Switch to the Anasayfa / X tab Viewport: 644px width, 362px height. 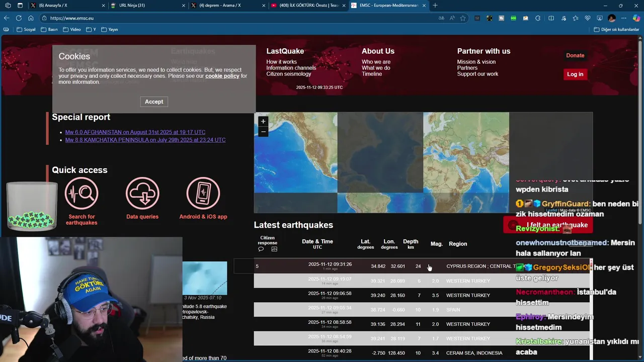(x=67, y=6)
